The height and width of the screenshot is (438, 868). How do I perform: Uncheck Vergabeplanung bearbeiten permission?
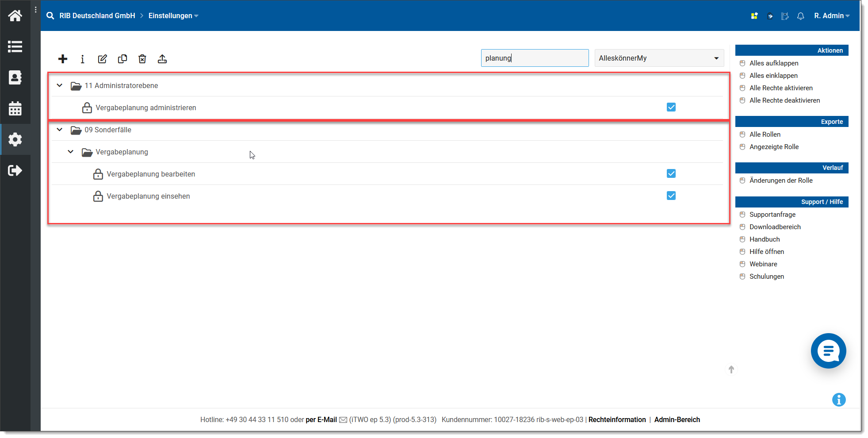[671, 173]
